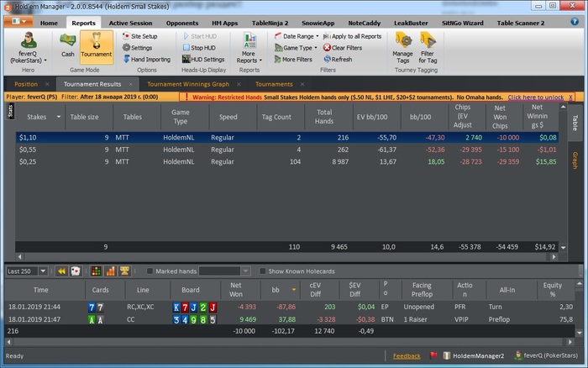The height and width of the screenshot is (368, 588).
Task: Open Manage Tags
Action: pyautogui.click(x=402, y=48)
